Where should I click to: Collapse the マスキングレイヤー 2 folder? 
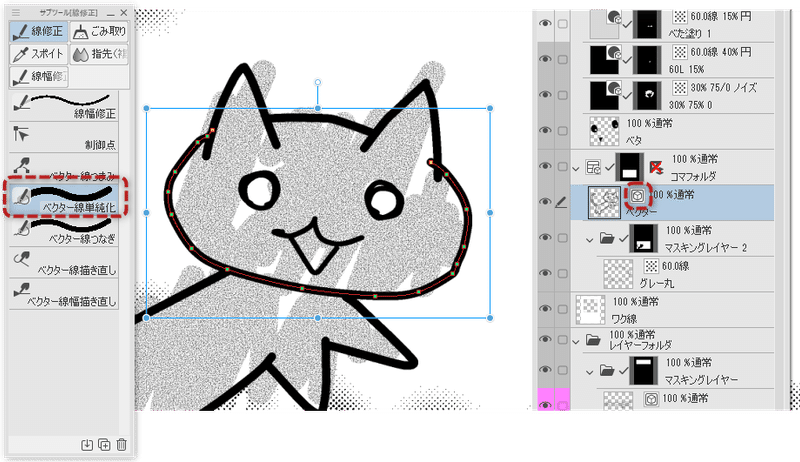(590, 239)
